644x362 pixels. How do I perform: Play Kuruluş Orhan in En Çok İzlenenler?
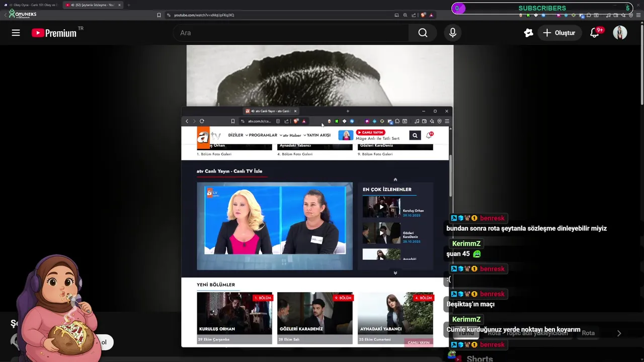click(381, 207)
